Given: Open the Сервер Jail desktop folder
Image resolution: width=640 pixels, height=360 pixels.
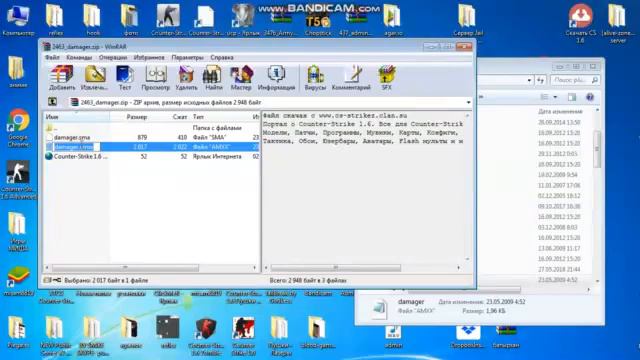Looking at the screenshot, I should [468, 19].
